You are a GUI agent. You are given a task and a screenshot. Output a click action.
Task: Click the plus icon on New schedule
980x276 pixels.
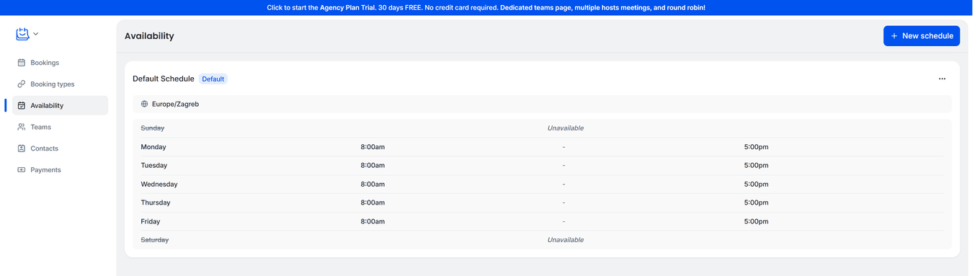(x=894, y=36)
